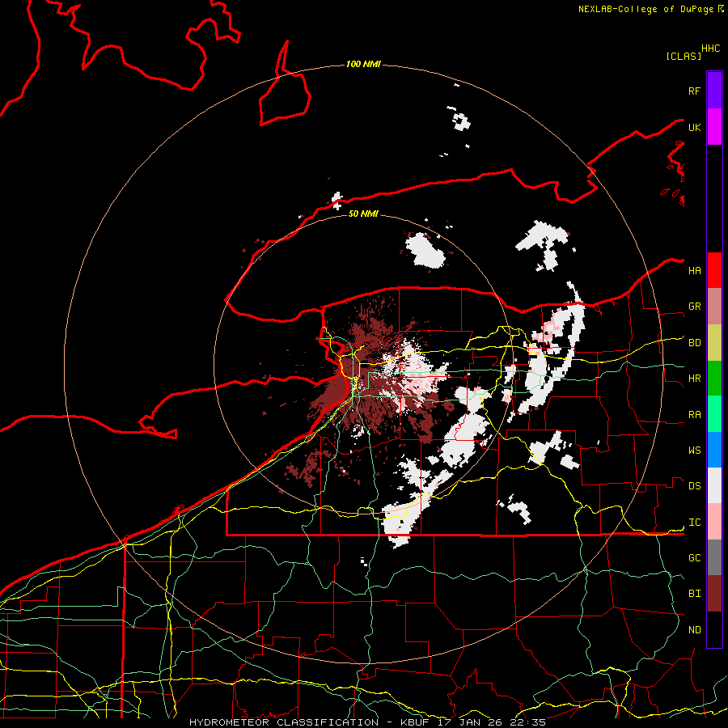The height and width of the screenshot is (728, 728).
Task: Click the BD legend label
Action: pyautogui.click(x=694, y=343)
